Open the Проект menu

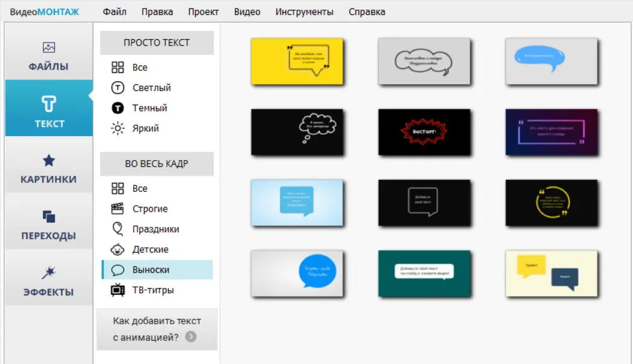pyautogui.click(x=204, y=11)
